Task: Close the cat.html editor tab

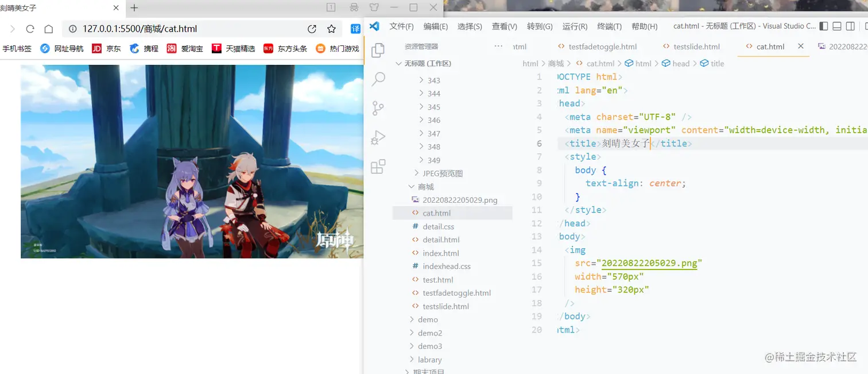Action: point(801,47)
